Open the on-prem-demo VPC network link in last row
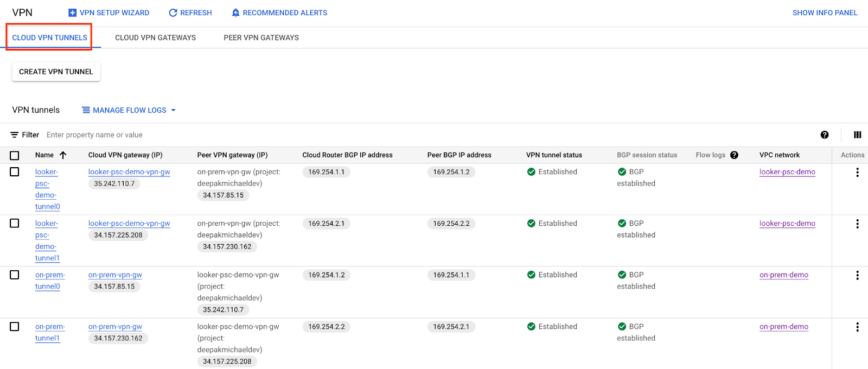Screen dimensions: 868x369 (x=783, y=327)
